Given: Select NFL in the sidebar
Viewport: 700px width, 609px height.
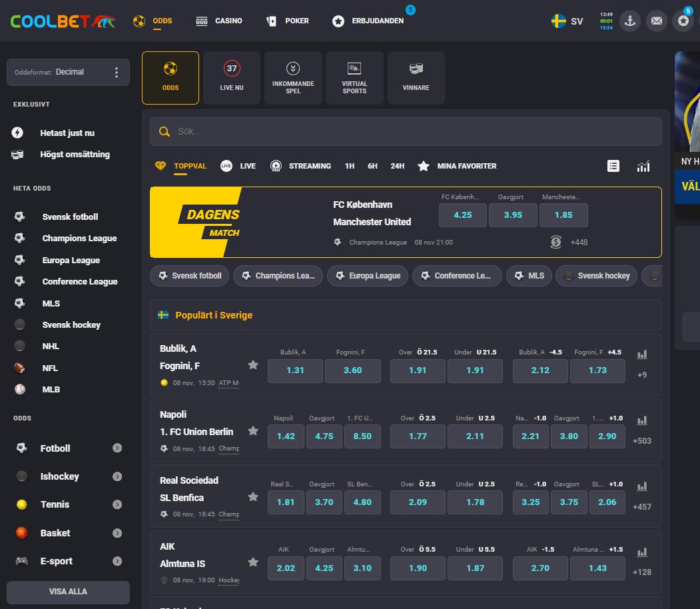Looking at the screenshot, I should [x=49, y=368].
